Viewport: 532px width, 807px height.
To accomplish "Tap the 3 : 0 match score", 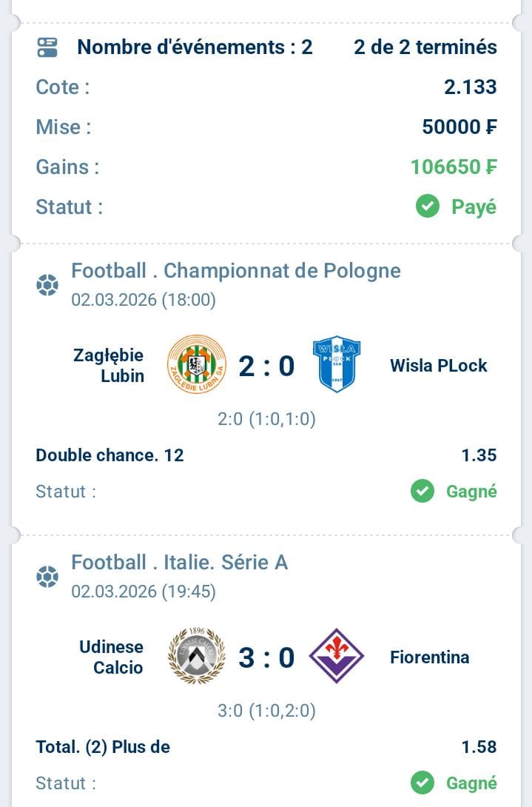I will pos(266,657).
